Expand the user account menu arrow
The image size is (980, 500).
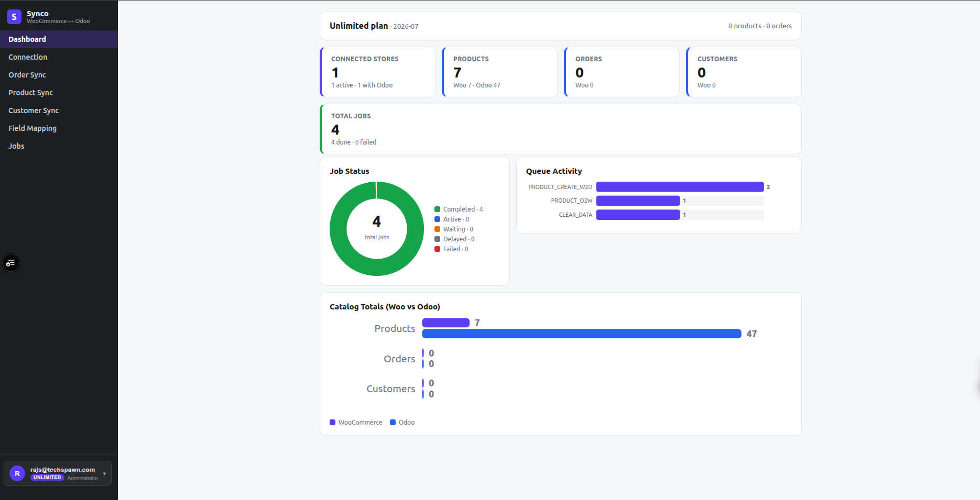(104, 474)
